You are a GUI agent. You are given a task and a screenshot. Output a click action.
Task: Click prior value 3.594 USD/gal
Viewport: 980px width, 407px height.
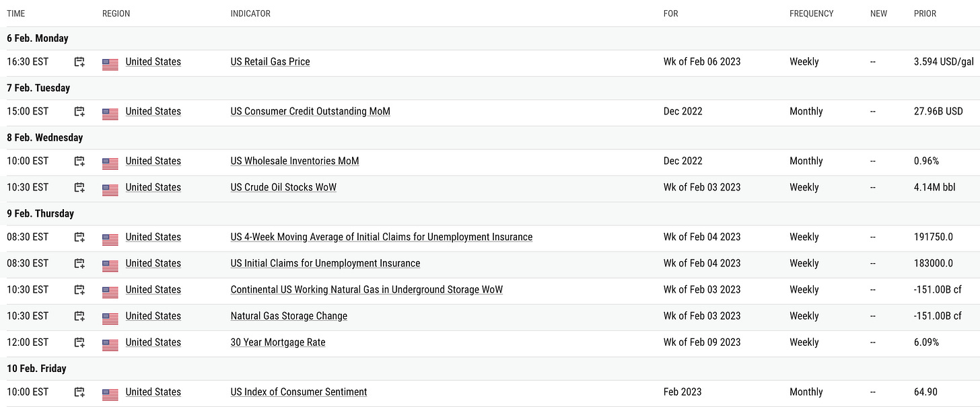(x=944, y=62)
